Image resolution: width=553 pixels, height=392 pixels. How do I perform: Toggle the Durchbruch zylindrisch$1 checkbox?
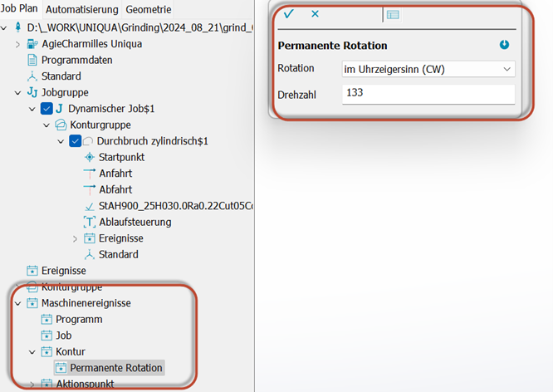click(76, 141)
